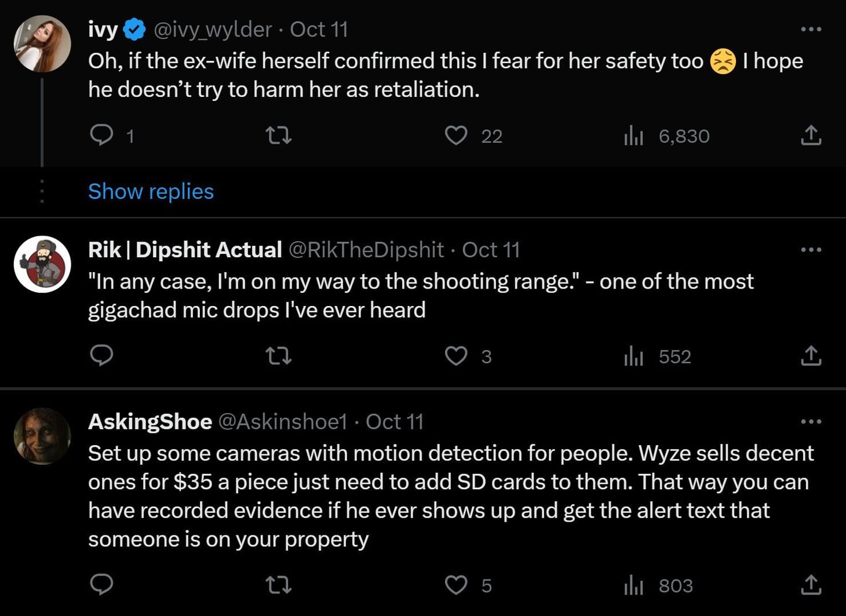846x616 pixels.
Task: Reply to AskingShoe's camera advice tweet
Action: 102,585
